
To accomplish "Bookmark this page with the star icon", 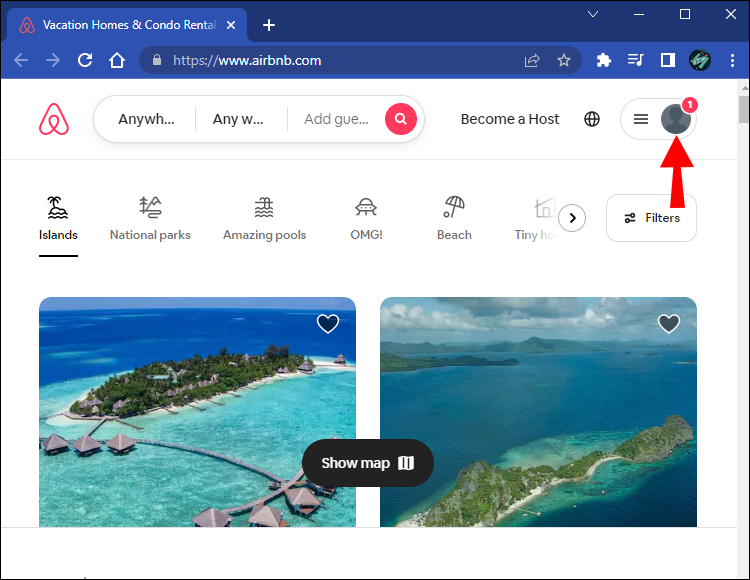I will [x=564, y=60].
